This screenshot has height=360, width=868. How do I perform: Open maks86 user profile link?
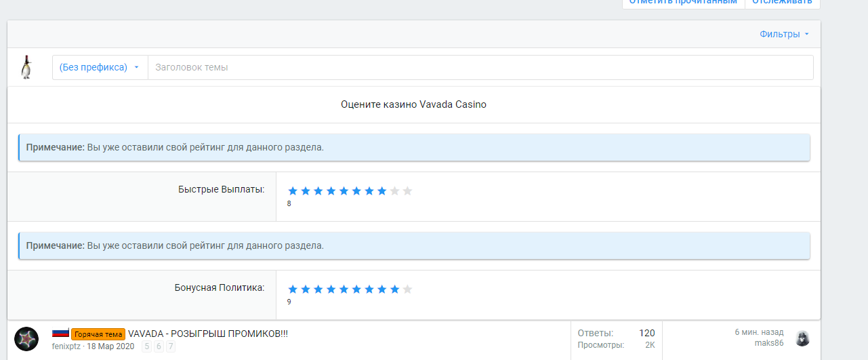click(x=769, y=343)
